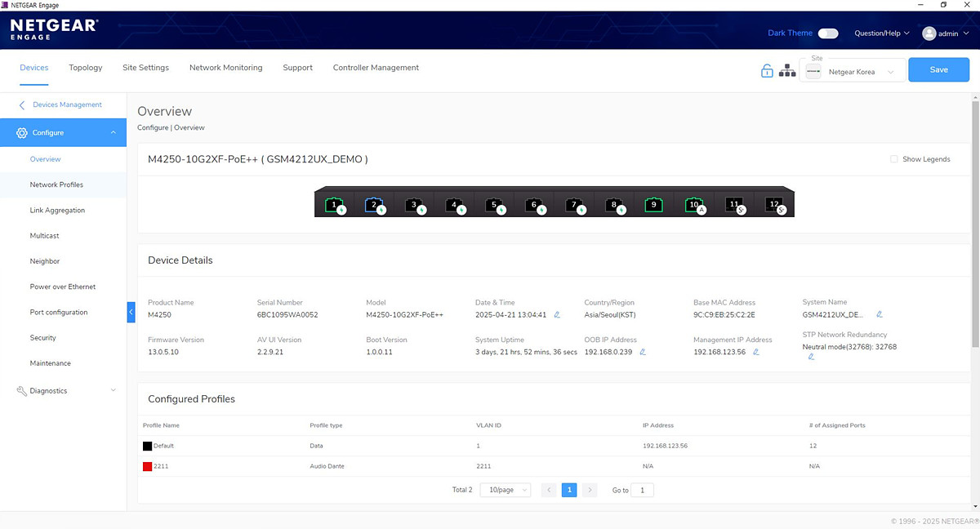Viewport: 980px width, 529px height.
Task: Enable the Show Legends checkbox
Action: click(x=894, y=159)
